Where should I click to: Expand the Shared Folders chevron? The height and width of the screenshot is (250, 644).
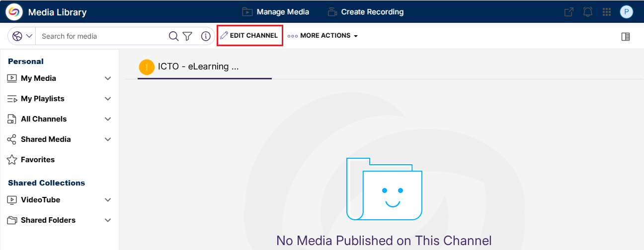tap(108, 220)
